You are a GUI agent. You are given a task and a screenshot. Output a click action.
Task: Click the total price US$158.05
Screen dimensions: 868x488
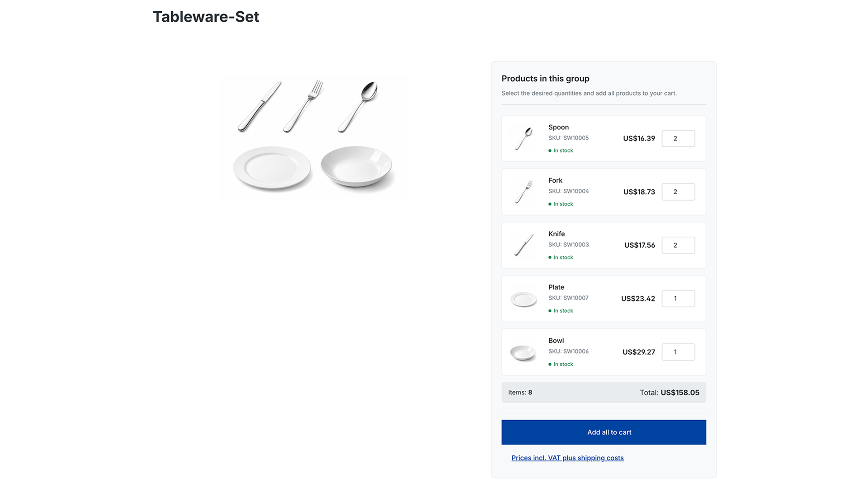coord(679,393)
